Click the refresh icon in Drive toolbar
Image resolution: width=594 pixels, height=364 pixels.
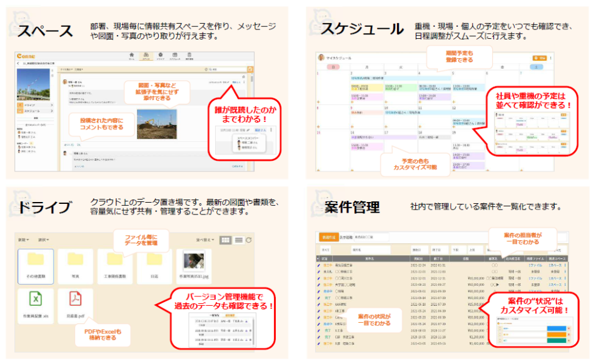point(249,240)
